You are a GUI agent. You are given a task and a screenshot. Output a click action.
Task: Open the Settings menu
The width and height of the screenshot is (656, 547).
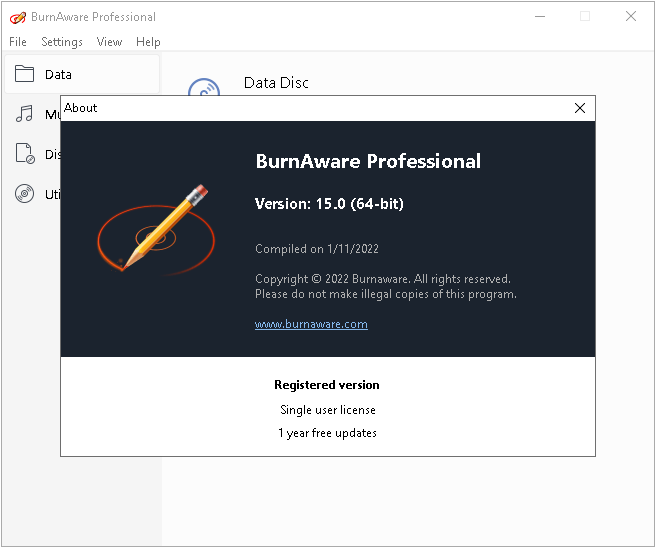tap(62, 42)
